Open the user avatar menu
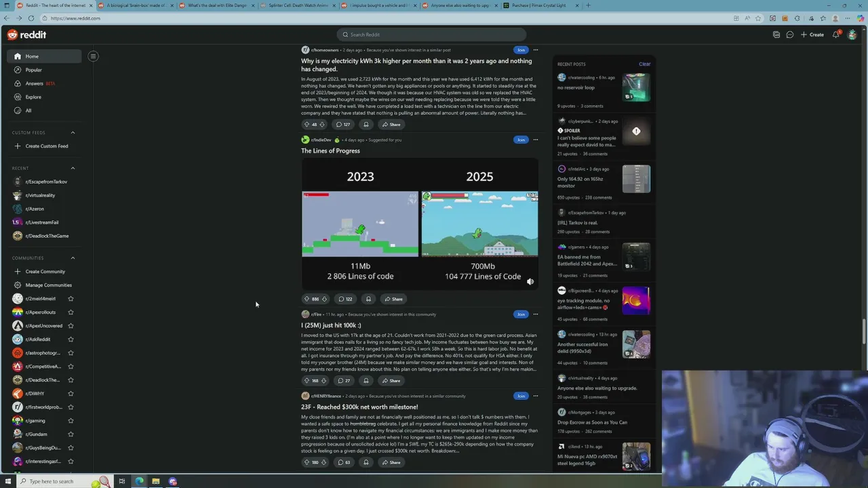Image resolution: width=868 pixels, height=488 pixels. (852, 35)
